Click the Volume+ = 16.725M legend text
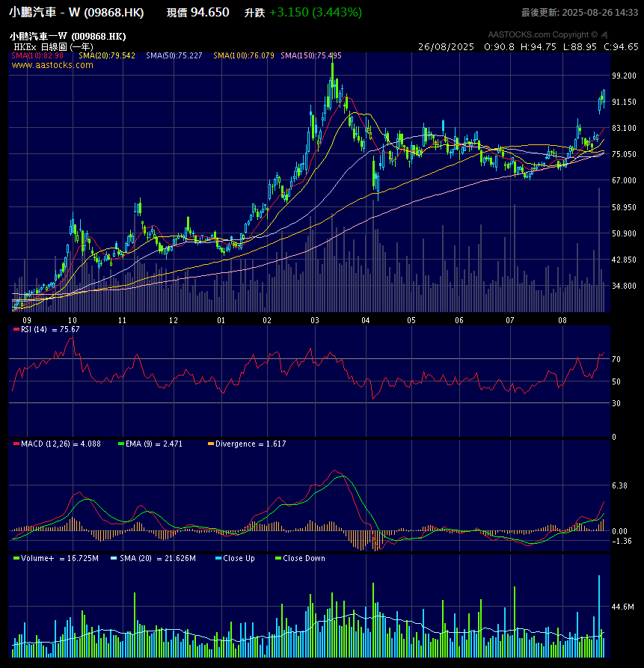Image resolution: width=644 pixels, height=668 pixels. 60,558
